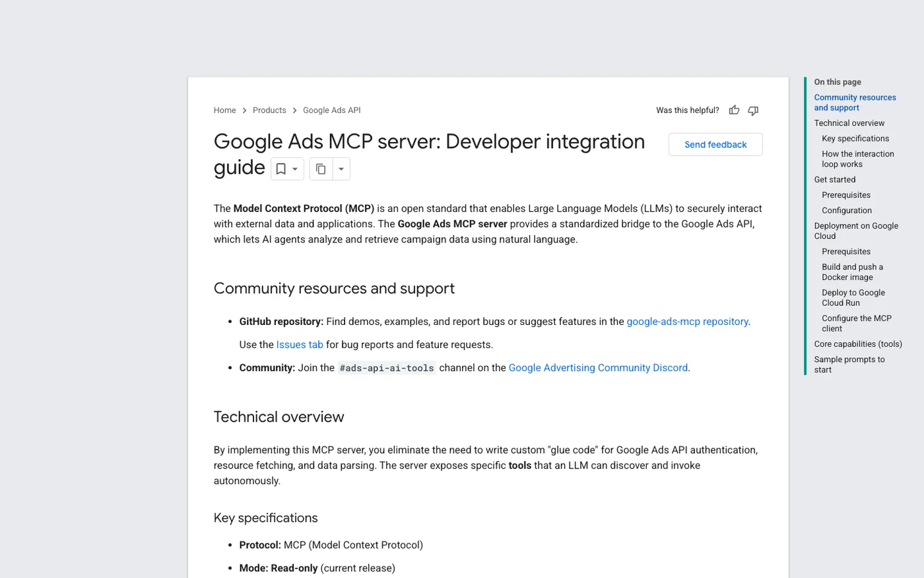Jump to Sample prompts to start

pyautogui.click(x=849, y=365)
